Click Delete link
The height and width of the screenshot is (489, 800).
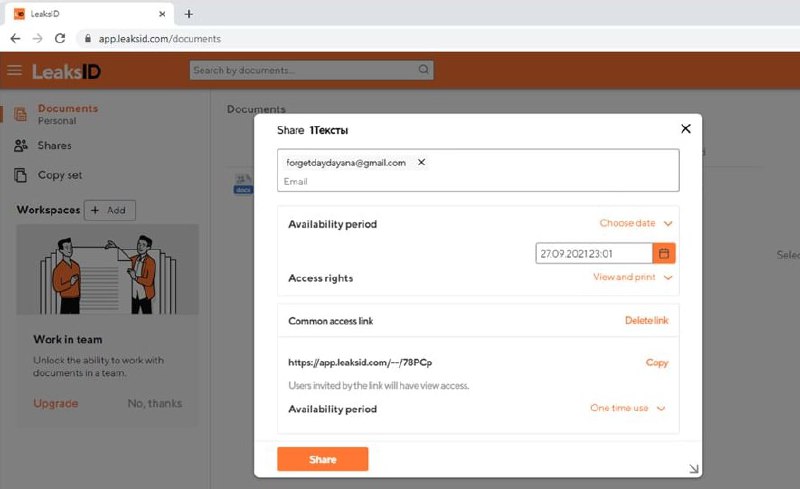(646, 321)
